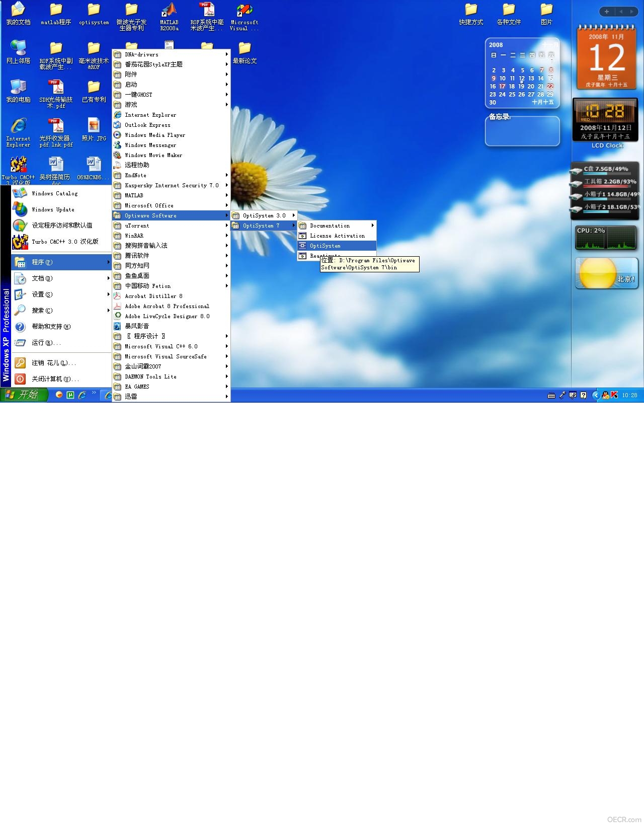Expand the MATLAB program group
Viewport: 644px width, 825px height.
[x=171, y=195]
